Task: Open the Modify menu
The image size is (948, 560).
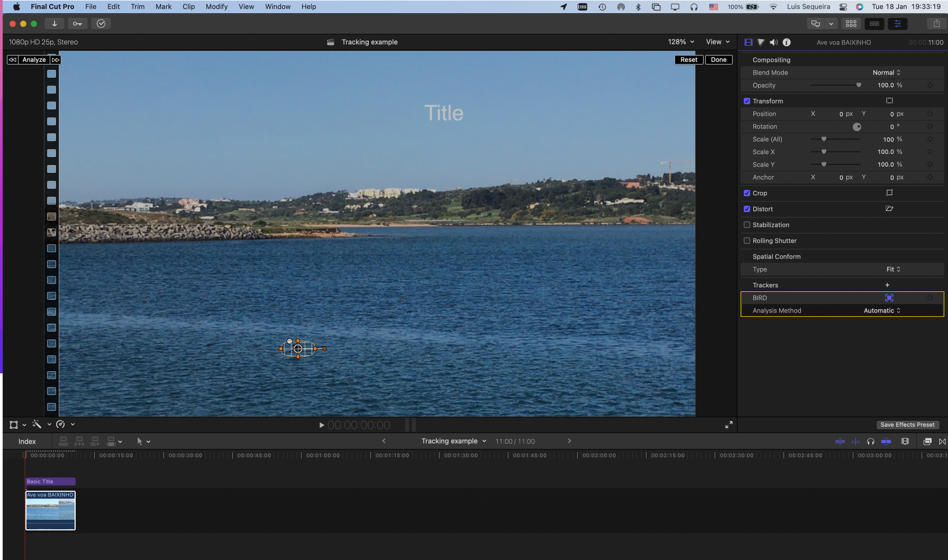Action: click(216, 7)
